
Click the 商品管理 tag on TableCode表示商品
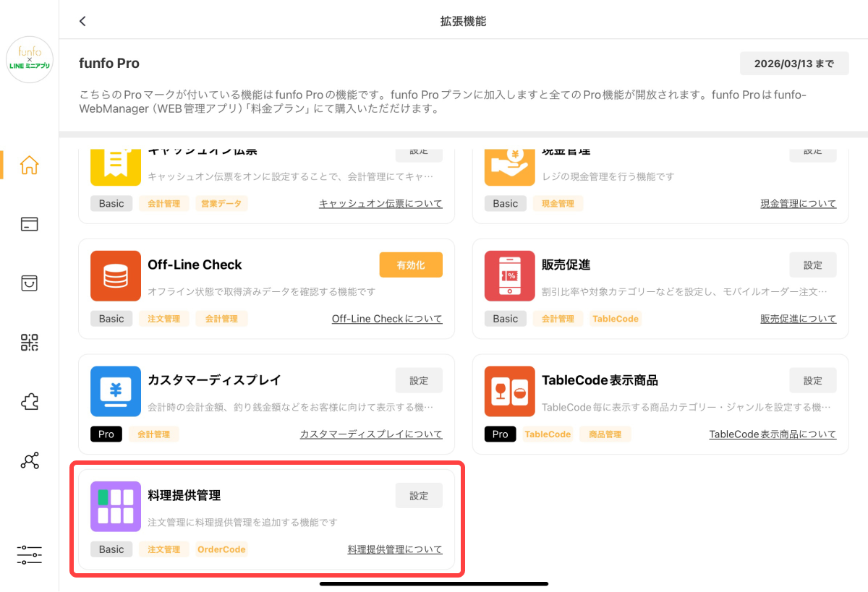point(605,434)
